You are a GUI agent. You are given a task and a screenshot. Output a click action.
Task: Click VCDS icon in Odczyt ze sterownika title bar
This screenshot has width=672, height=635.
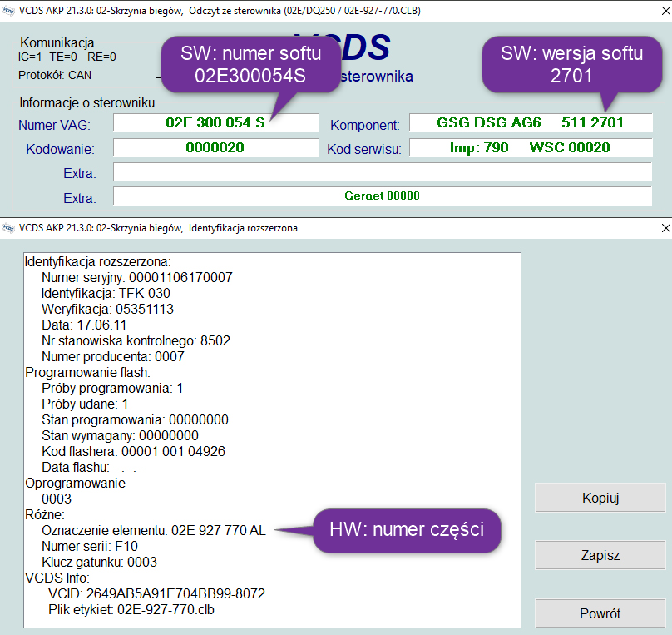tap(8, 11)
